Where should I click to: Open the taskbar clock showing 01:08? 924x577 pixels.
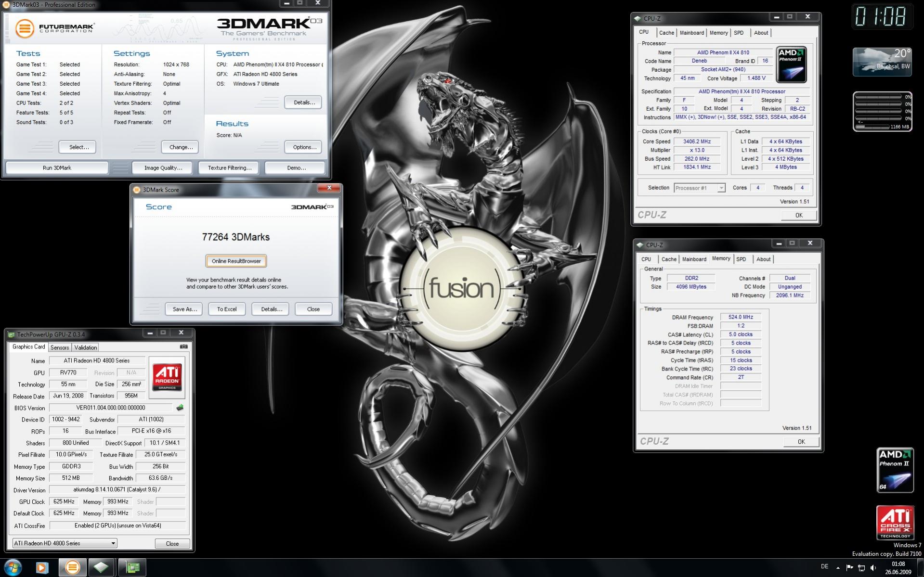click(x=898, y=568)
